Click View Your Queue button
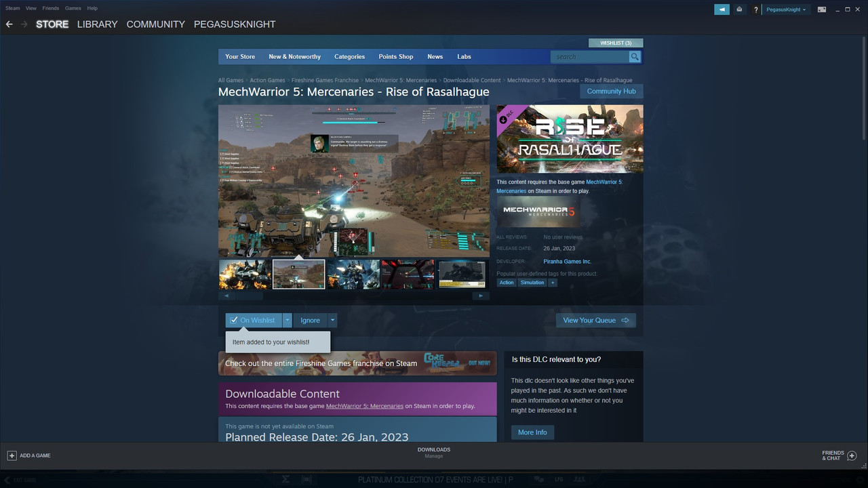 click(x=596, y=320)
